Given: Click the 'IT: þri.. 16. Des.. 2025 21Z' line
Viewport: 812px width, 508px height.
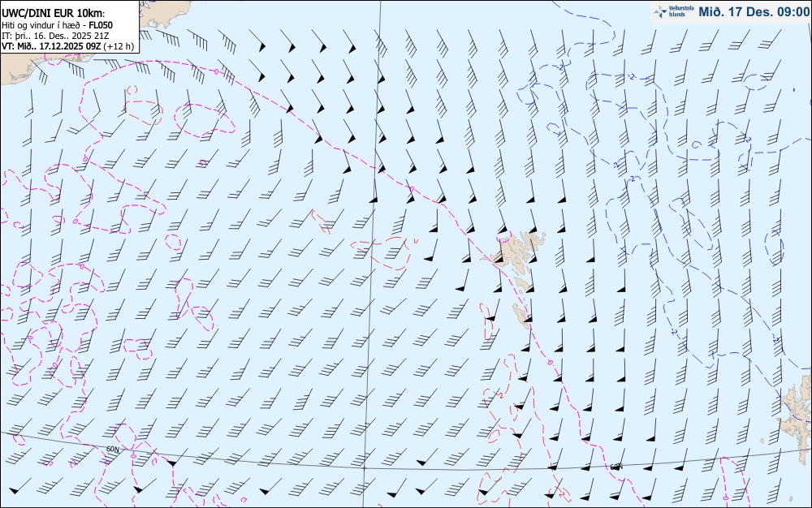Looking at the screenshot, I should [x=55, y=36].
